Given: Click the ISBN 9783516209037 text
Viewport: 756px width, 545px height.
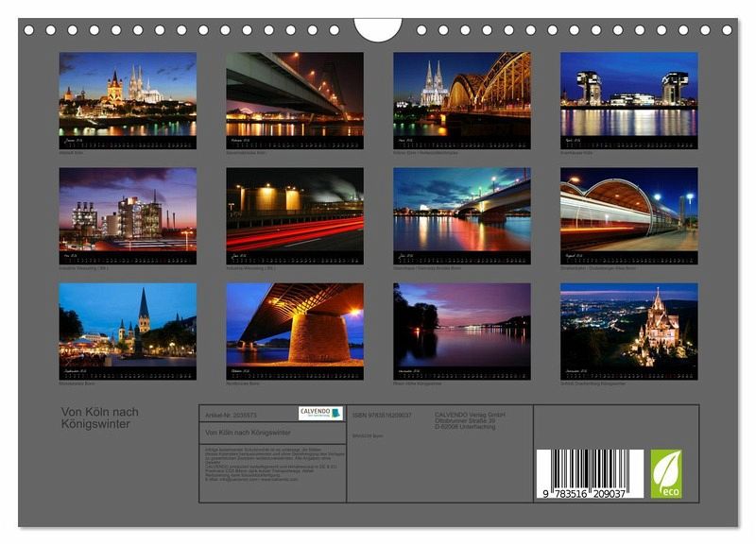Looking at the screenshot, I should pos(382,415).
